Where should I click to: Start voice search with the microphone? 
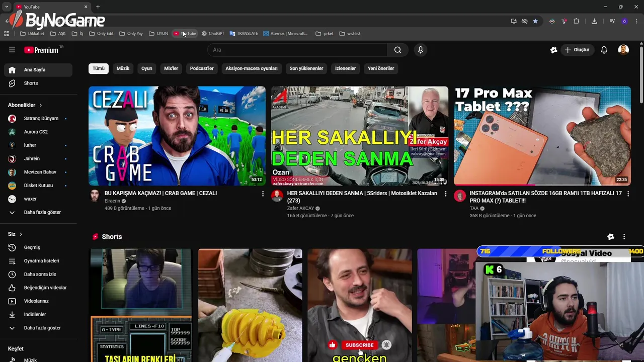421,50
